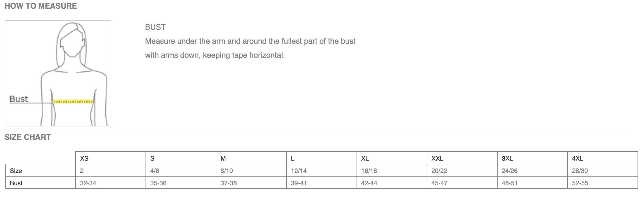Select the 4XL column header
This screenshot has height=199, width=644.
[x=603, y=158]
